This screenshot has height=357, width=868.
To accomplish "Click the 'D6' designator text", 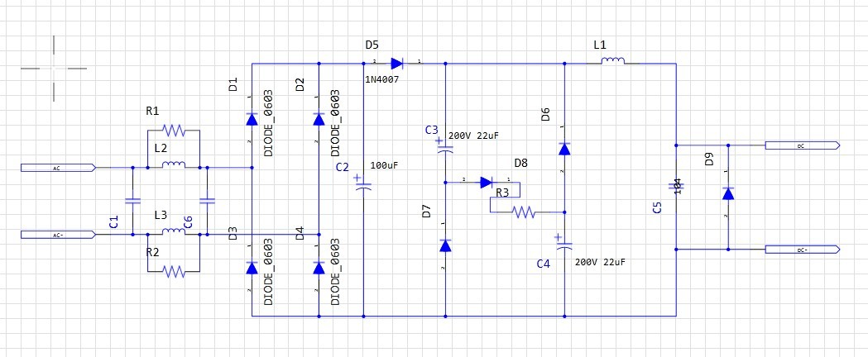I will [x=545, y=114].
